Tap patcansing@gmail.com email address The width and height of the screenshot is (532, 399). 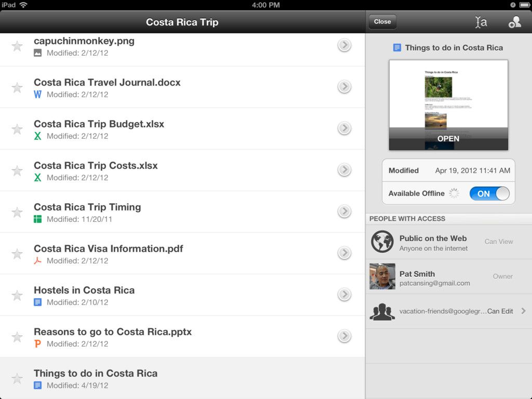[435, 283]
